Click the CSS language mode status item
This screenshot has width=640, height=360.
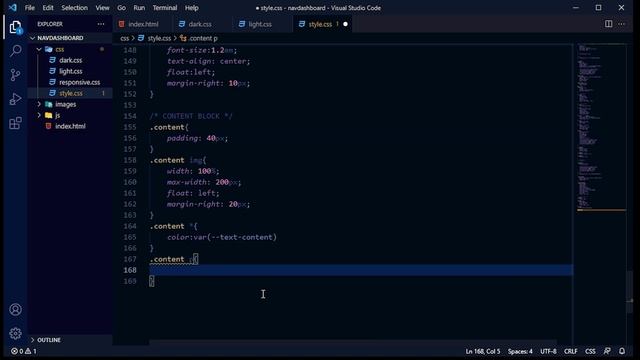coord(590,351)
